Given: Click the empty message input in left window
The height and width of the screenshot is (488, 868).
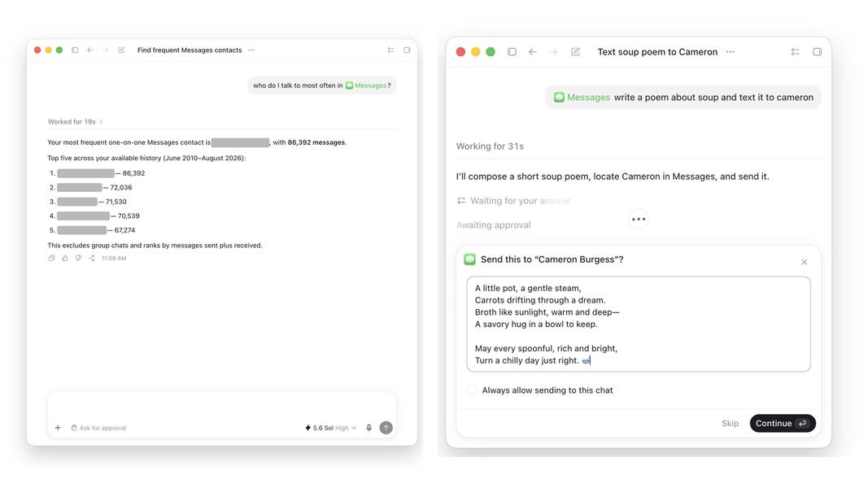Looking at the screenshot, I should click(221, 407).
